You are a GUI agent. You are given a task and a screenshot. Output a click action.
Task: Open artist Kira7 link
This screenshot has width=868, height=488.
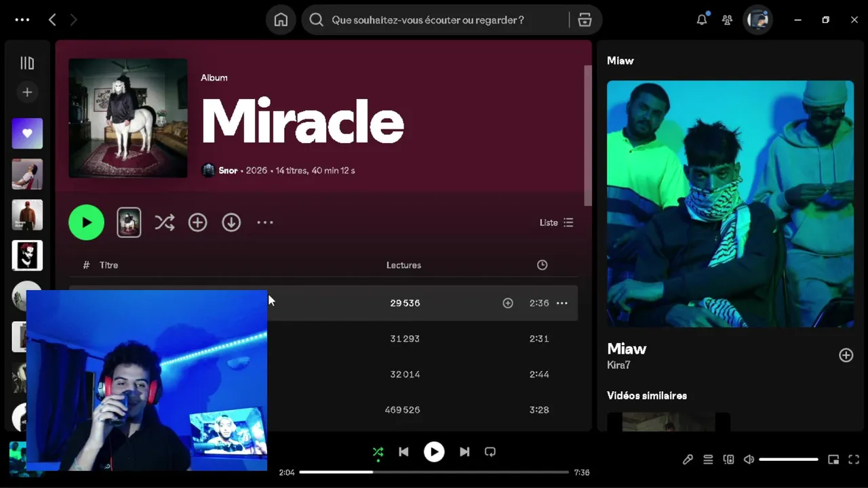coord(618,365)
